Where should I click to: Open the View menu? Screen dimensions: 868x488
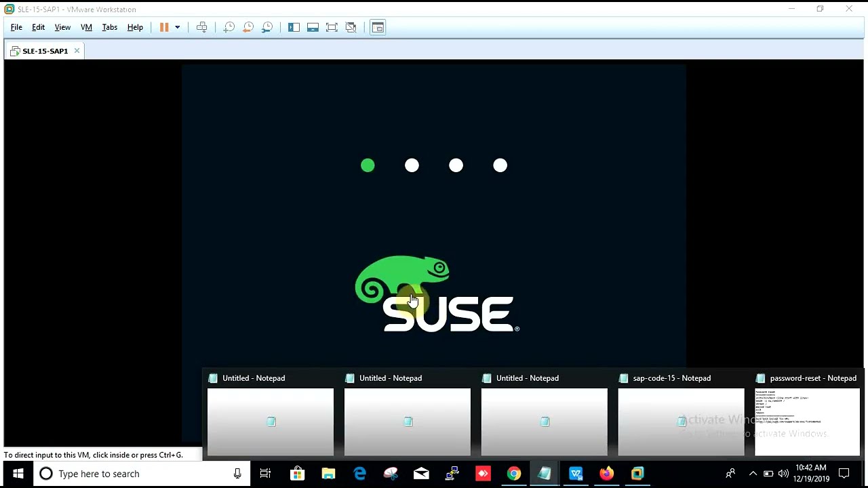[x=62, y=27]
